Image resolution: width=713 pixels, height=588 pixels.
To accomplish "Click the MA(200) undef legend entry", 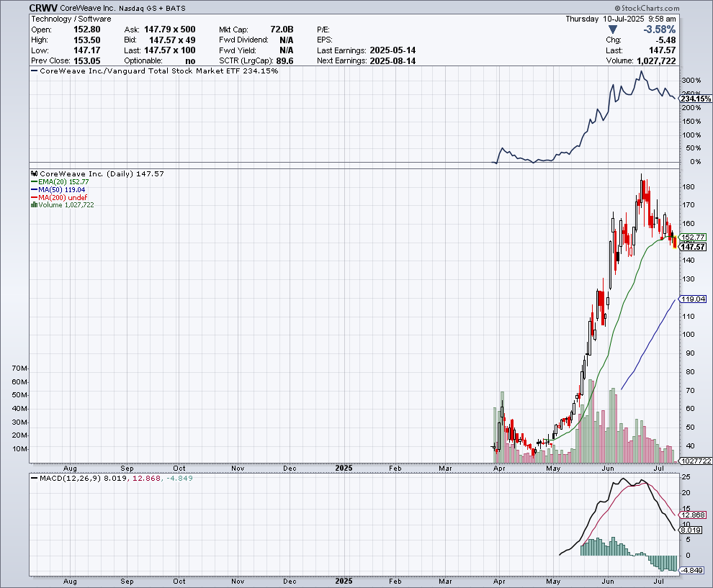I will [59, 198].
